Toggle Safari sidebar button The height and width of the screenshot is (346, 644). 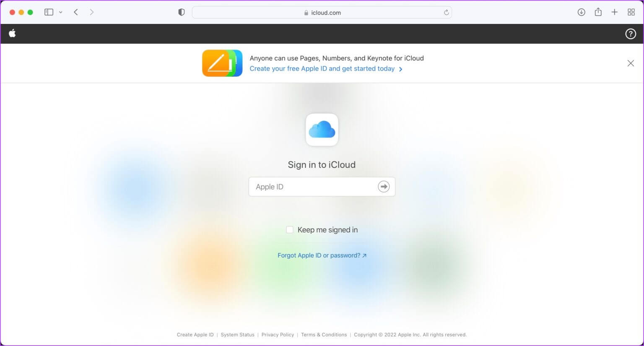tap(49, 12)
